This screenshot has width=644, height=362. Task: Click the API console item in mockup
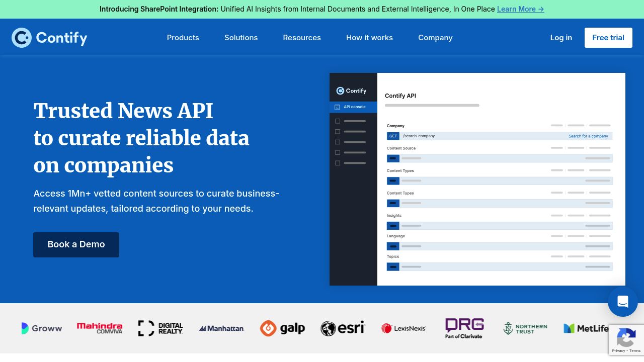[353, 107]
